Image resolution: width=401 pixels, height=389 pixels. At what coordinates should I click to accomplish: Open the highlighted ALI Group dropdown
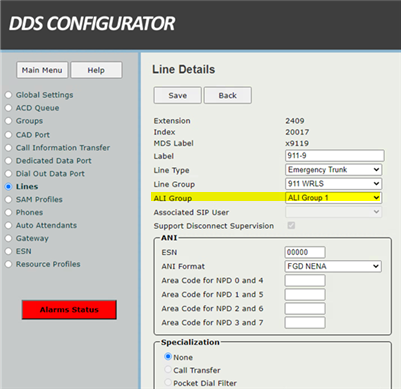(x=333, y=198)
